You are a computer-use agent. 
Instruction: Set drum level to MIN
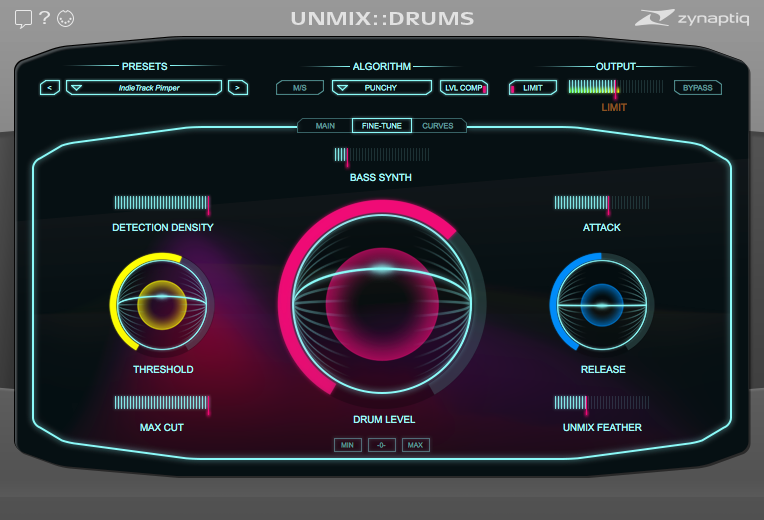pos(347,445)
